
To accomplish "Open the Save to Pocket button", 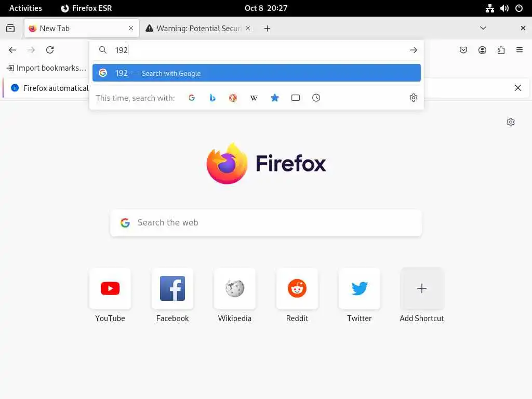I will pyautogui.click(x=463, y=50).
